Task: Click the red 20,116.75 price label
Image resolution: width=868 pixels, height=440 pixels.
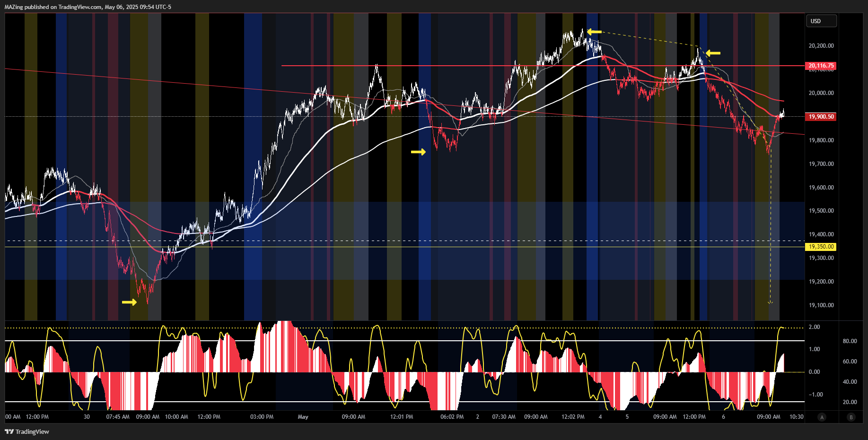Action: (x=821, y=66)
